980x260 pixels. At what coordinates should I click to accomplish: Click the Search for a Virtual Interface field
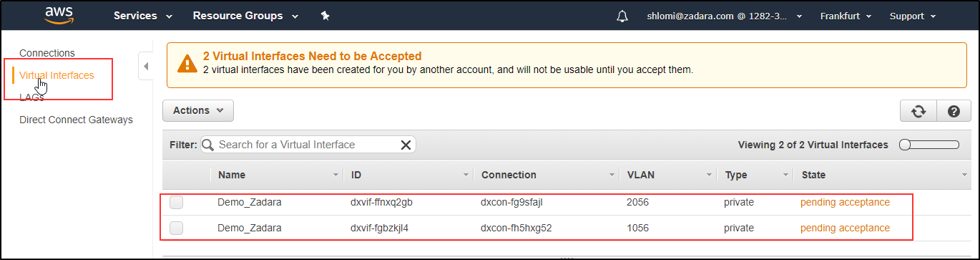308,145
